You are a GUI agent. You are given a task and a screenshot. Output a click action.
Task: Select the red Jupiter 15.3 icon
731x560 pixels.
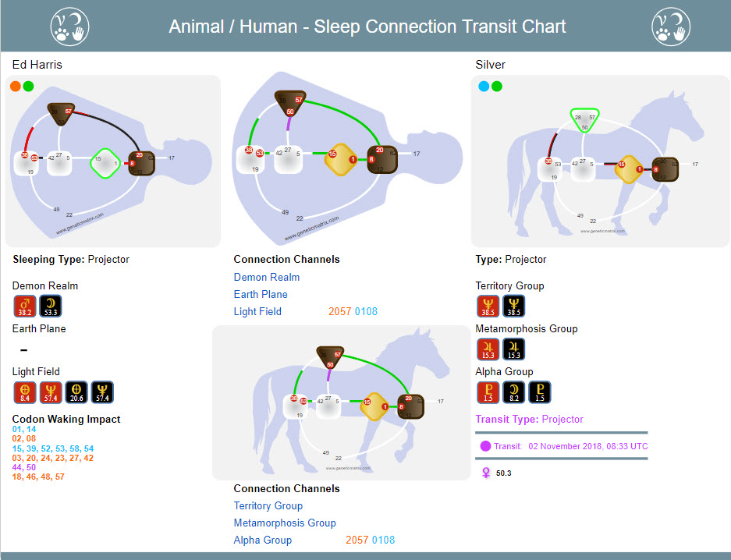[488, 349]
